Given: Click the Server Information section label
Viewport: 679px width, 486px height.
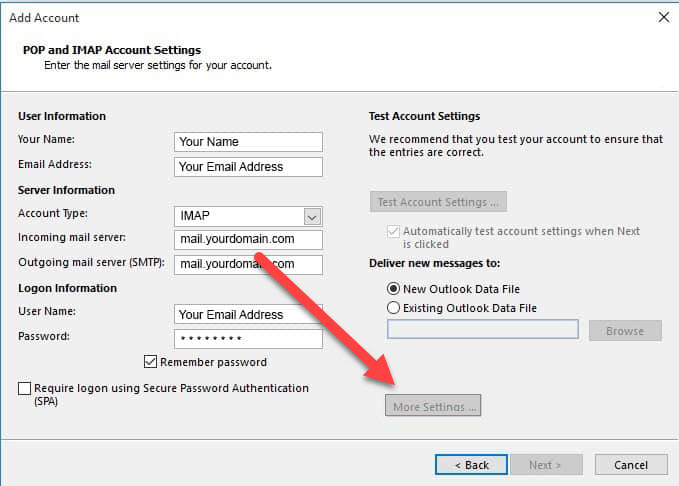Looking at the screenshot, I should (x=66, y=190).
